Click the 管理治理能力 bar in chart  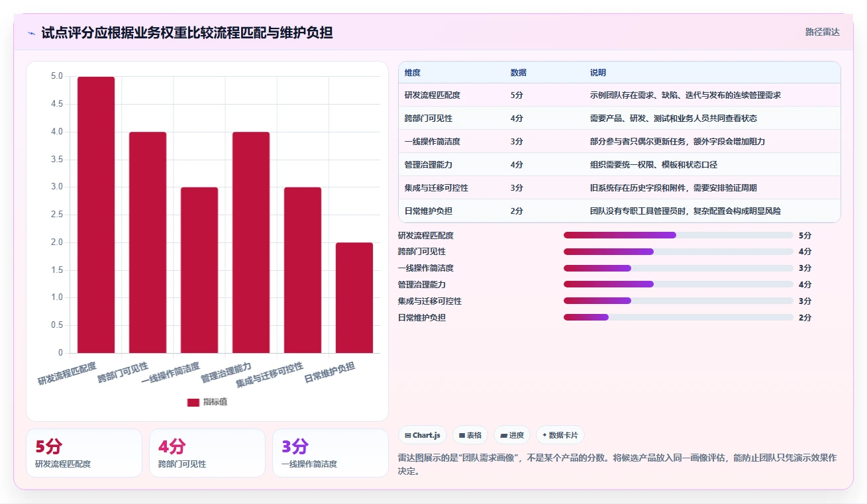[251, 242]
